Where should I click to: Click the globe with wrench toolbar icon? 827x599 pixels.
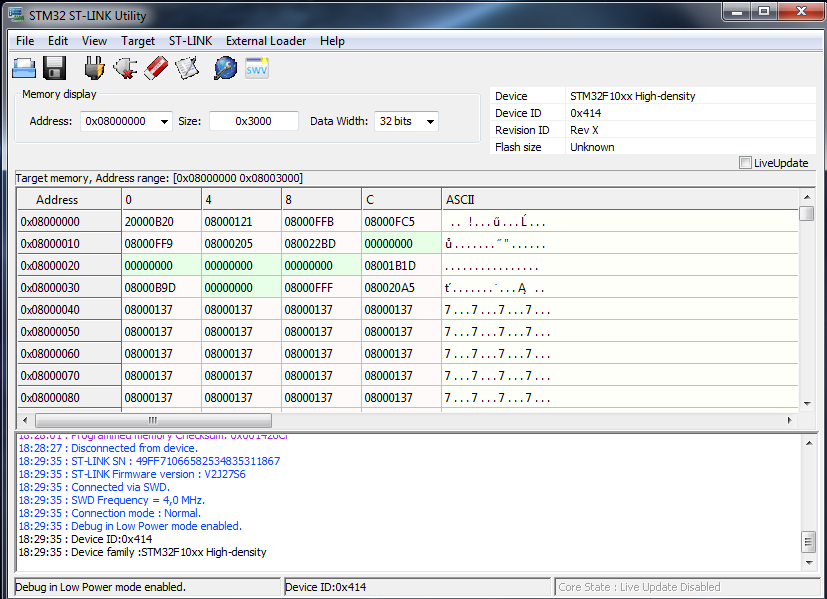point(226,69)
